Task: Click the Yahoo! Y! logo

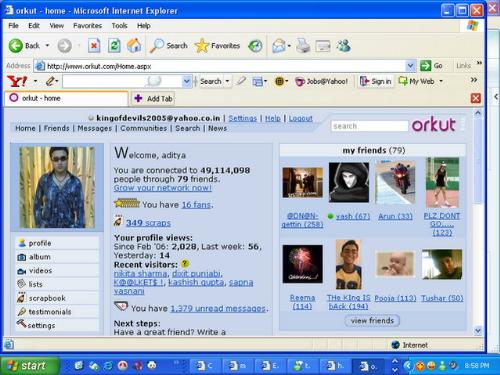Action: (17, 81)
